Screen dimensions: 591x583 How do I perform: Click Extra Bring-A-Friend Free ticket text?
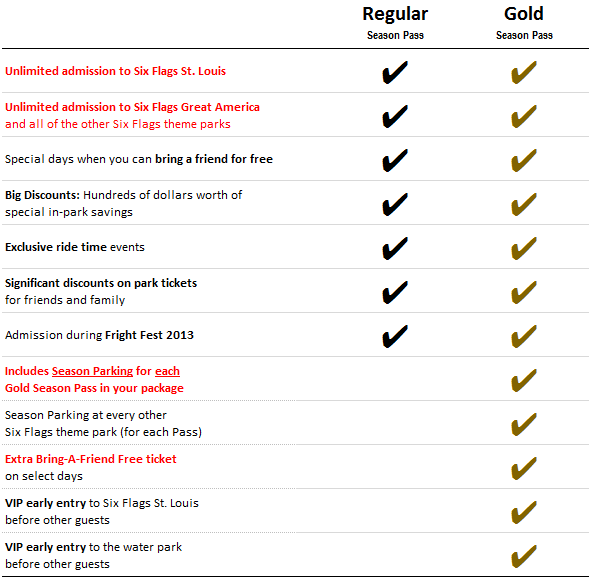pos(90,459)
